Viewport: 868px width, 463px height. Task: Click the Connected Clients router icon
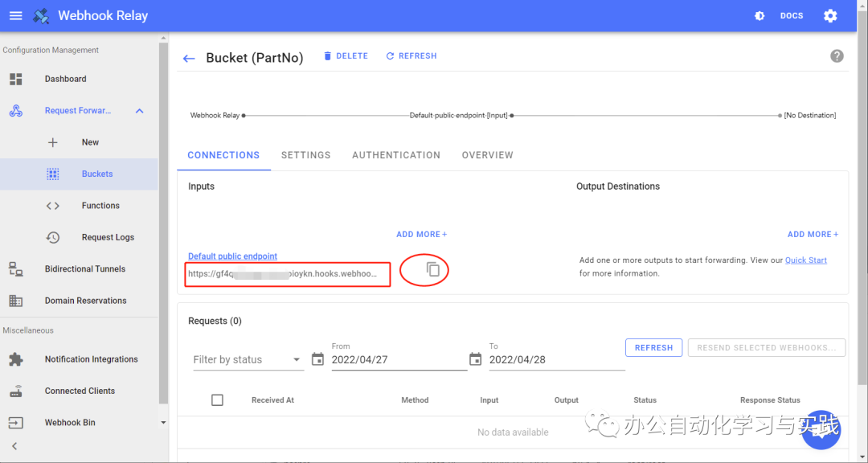(16, 391)
